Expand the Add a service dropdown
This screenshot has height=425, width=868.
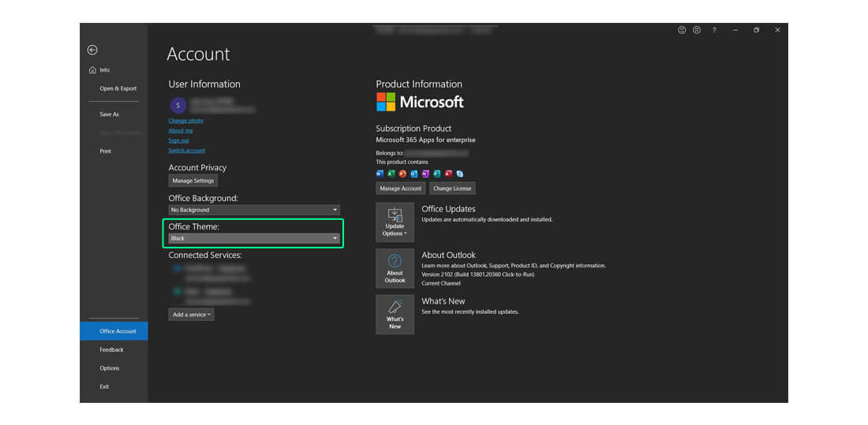point(191,315)
